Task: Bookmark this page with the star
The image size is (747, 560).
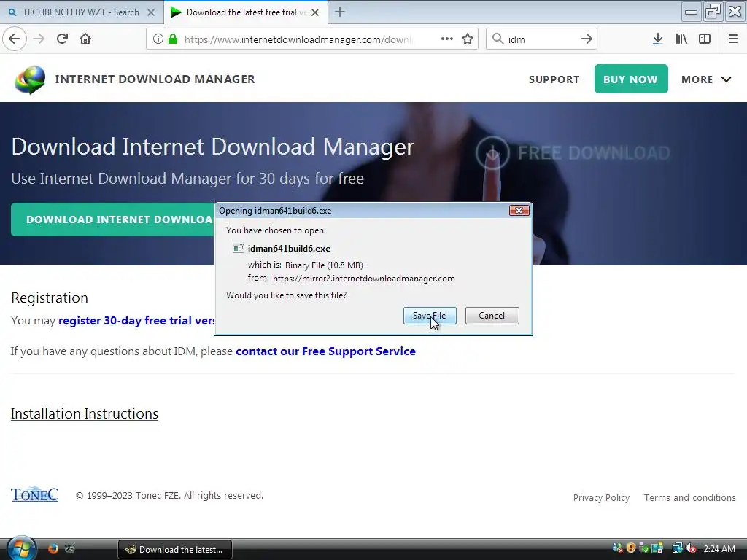Action: [468, 39]
